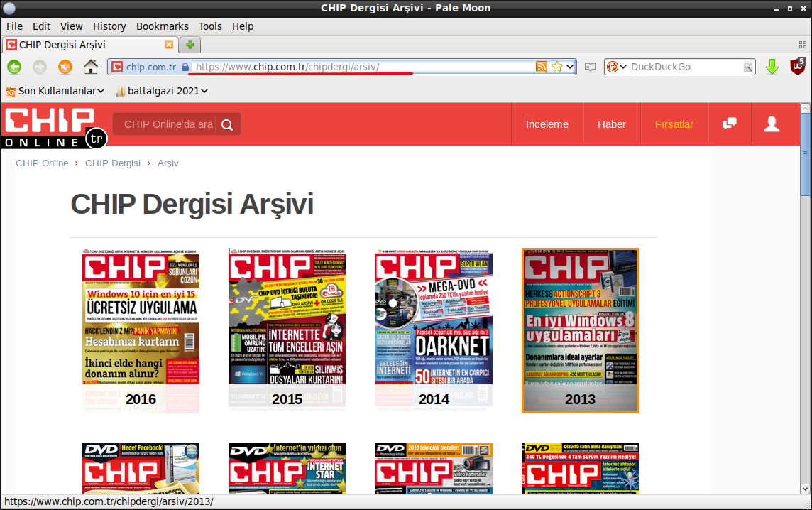Open the user account icon
This screenshot has width=812, height=510.
click(772, 124)
